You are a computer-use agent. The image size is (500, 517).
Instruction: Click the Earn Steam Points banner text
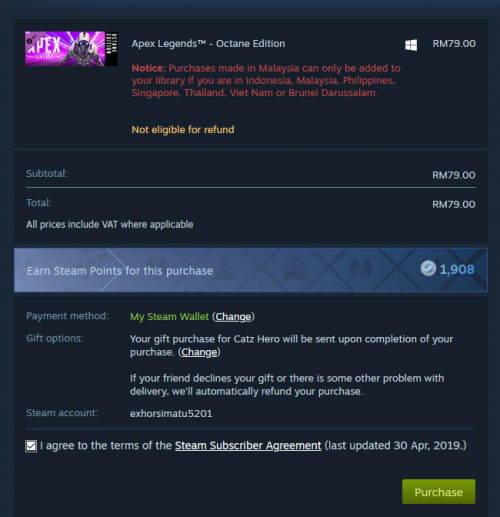[120, 271]
